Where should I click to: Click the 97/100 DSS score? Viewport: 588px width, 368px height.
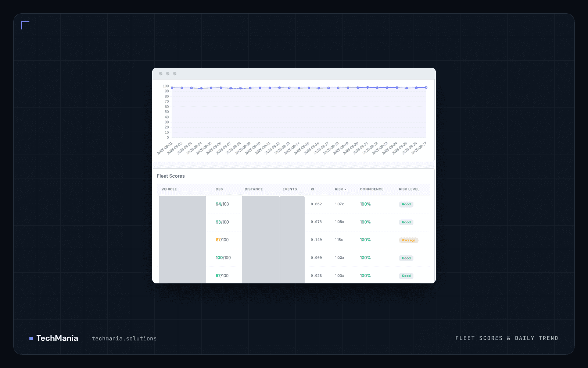pos(222,276)
